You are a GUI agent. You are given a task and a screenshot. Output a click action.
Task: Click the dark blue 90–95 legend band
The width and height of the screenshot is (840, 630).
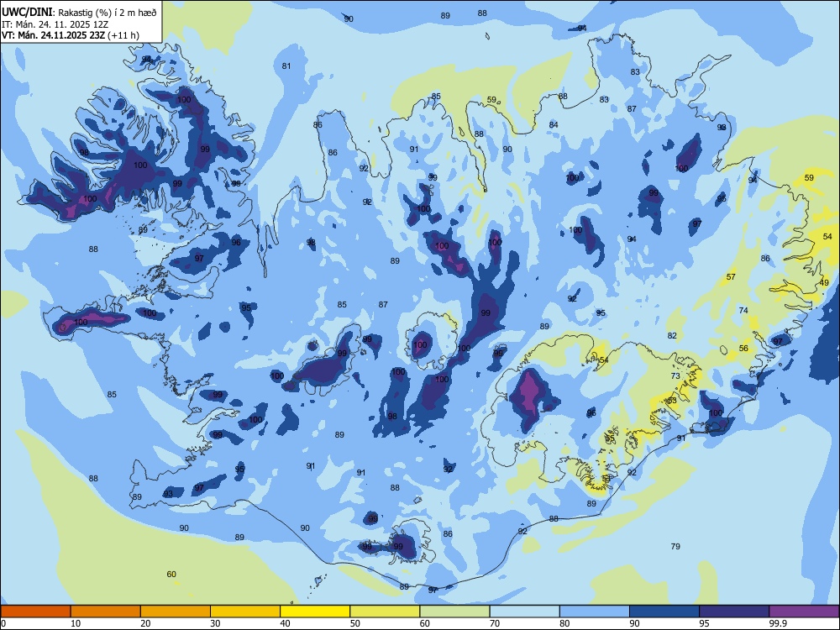pos(664,612)
